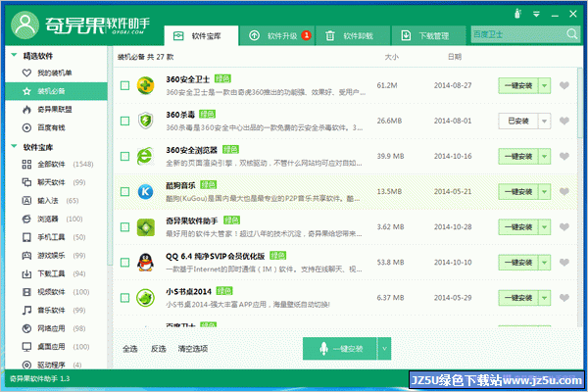Open install dropdown arrow for 360安全卫士

(x=545, y=86)
